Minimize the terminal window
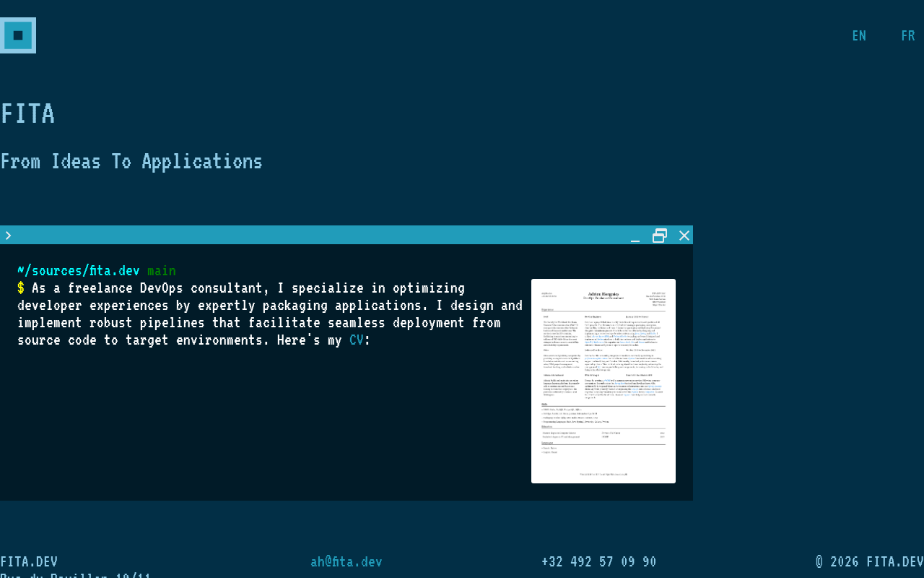 point(635,236)
